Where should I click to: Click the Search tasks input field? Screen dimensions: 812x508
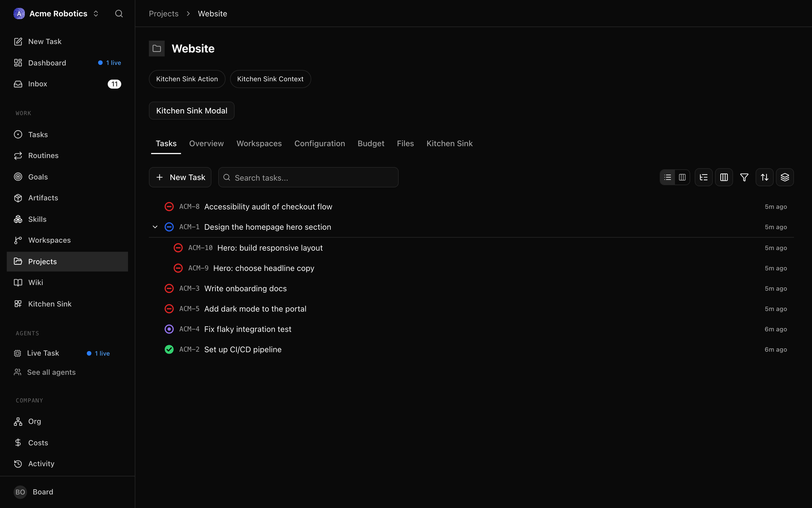tap(308, 178)
